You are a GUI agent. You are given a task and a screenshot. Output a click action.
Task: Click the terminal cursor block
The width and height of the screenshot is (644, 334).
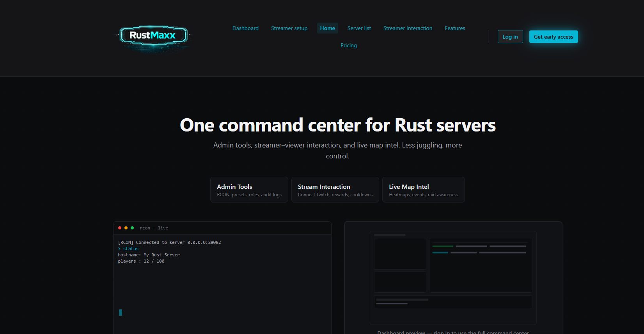[x=121, y=313]
